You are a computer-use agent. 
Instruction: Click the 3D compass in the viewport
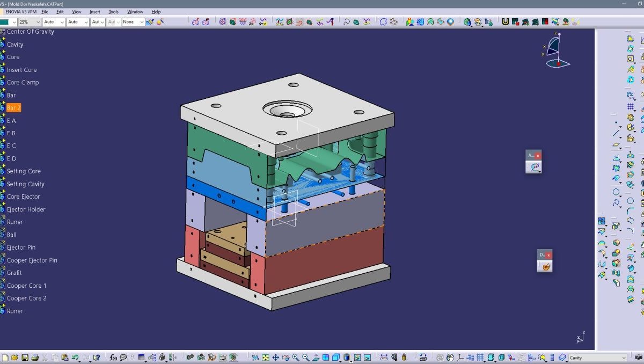click(557, 51)
